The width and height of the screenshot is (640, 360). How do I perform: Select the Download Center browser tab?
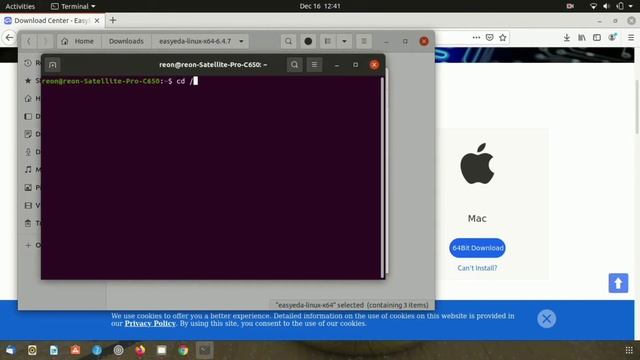52,20
